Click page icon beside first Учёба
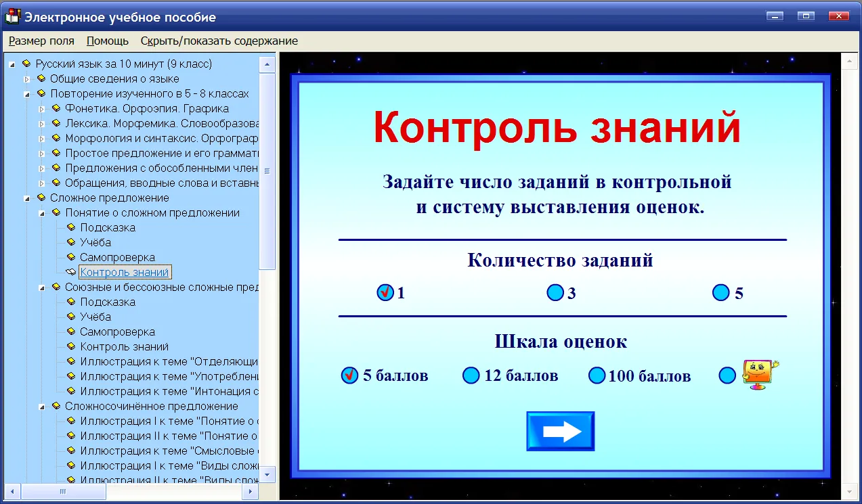This screenshot has height=504, width=862. [x=71, y=242]
